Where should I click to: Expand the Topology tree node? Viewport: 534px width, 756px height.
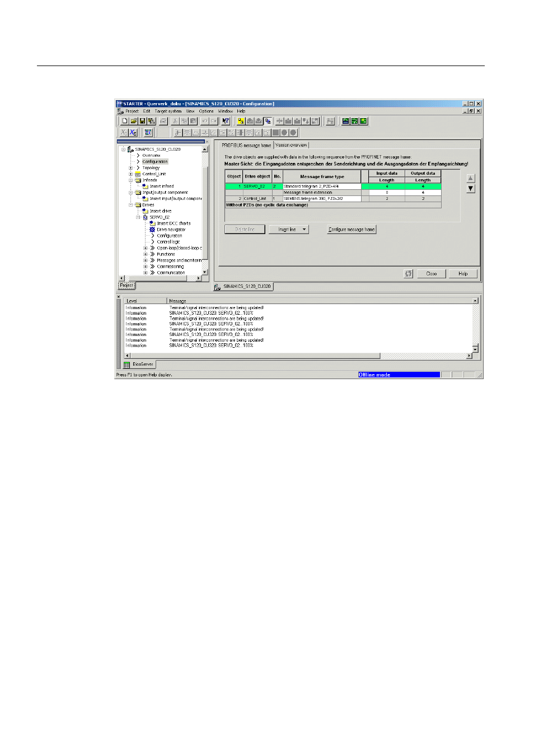click(x=130, y=168)
